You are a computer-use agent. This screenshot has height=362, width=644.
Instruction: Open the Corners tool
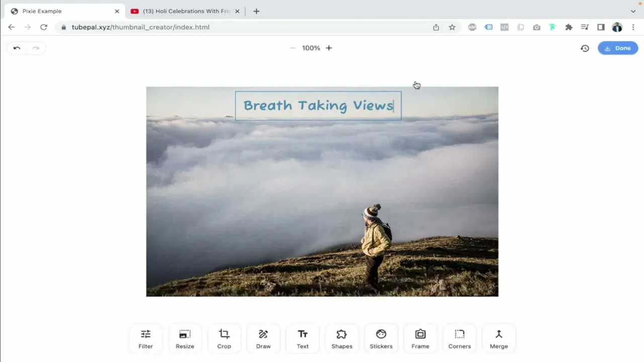tap(459, 339)
